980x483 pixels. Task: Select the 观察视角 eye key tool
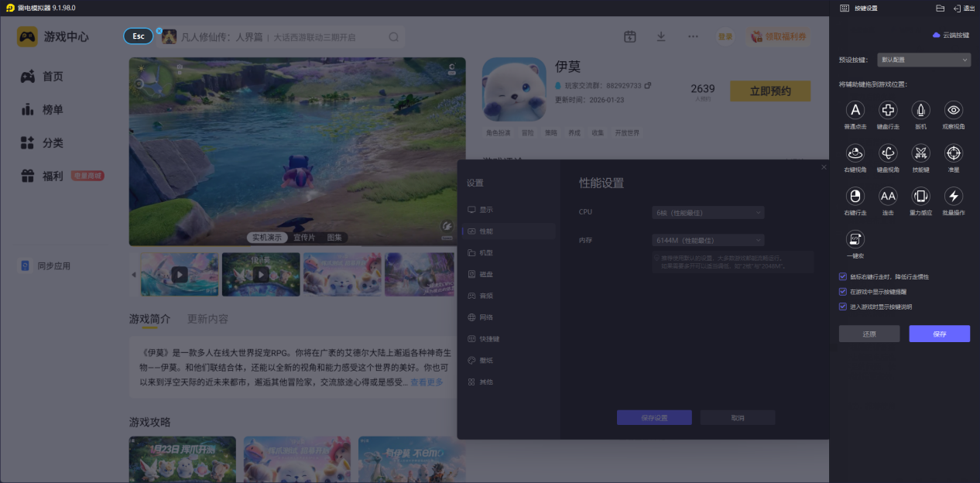click(x=954, y=110)
